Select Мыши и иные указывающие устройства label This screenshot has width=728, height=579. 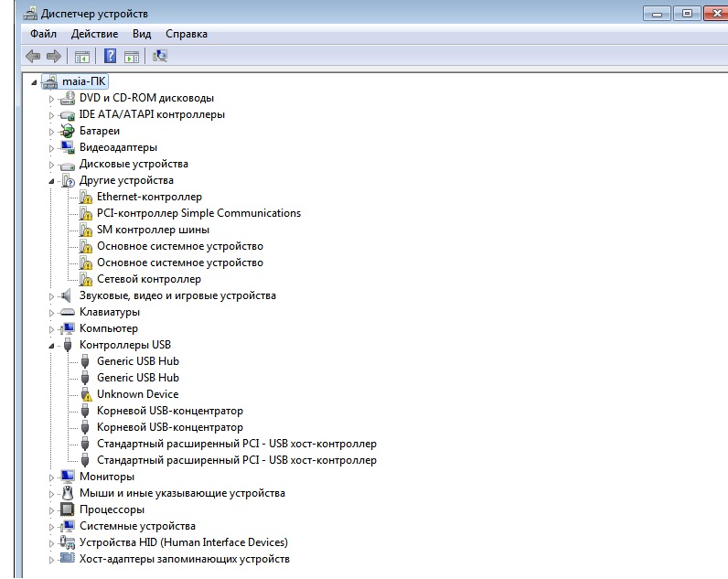pyautogui.click(x=182, y=493)
